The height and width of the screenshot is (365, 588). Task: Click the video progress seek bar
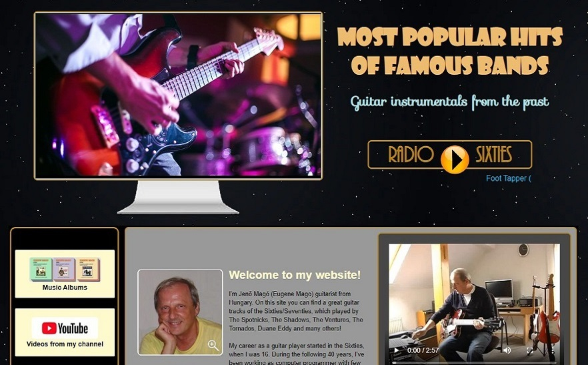(x=474, y=362)
